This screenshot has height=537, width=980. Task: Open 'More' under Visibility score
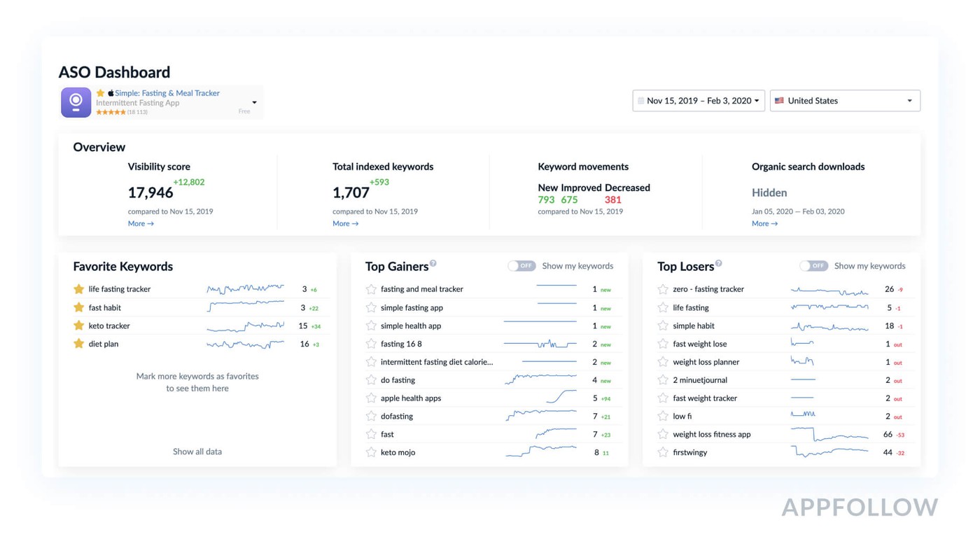[140, 223]
